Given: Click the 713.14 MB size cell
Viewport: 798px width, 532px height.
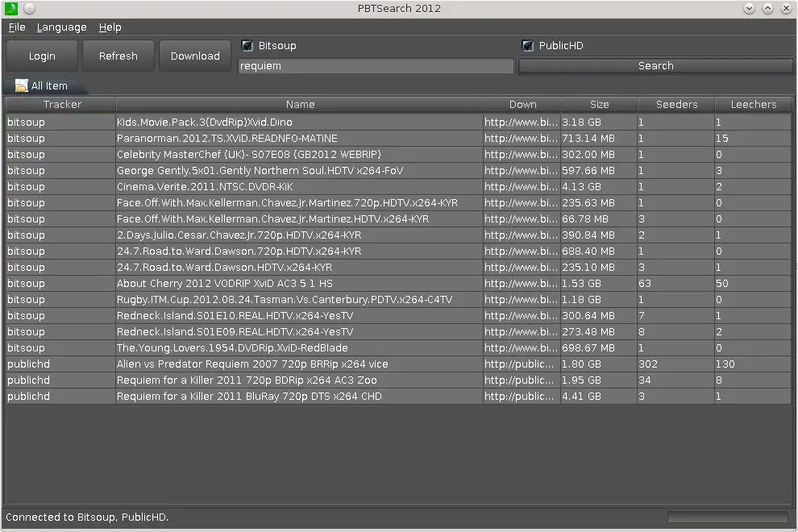Looking at the screenshot, I should [598, 139].
